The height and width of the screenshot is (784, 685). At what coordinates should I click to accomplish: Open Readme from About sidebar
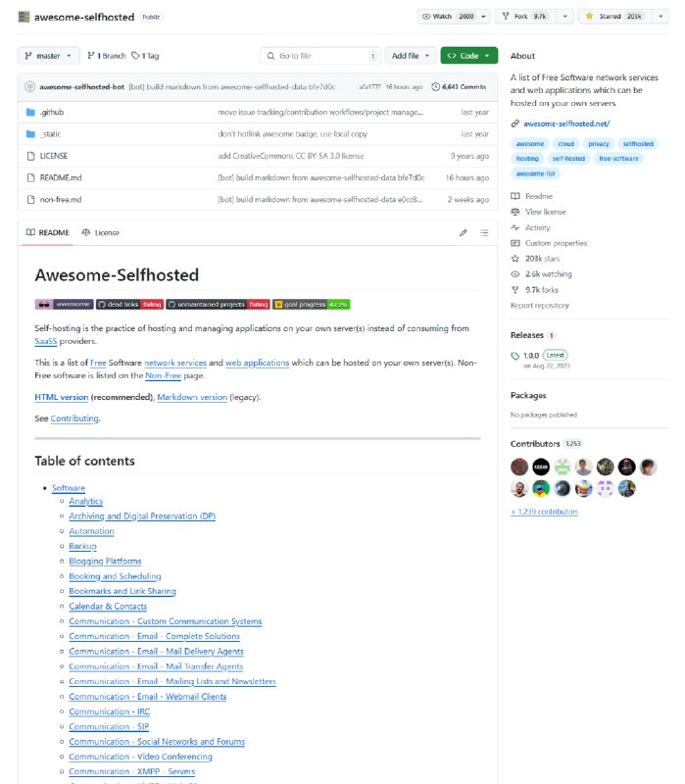point(532,197)
